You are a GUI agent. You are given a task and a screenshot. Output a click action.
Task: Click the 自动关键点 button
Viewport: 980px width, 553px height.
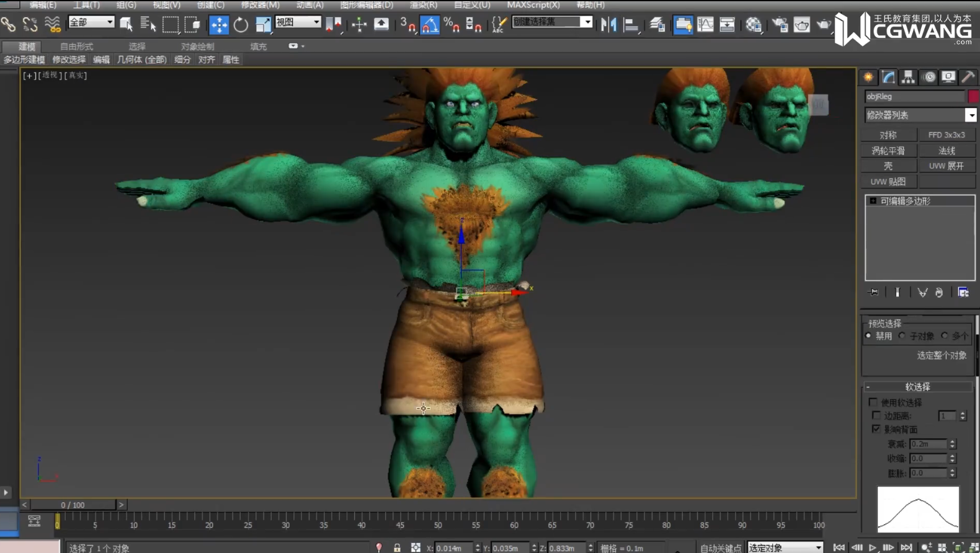(721, 548)
